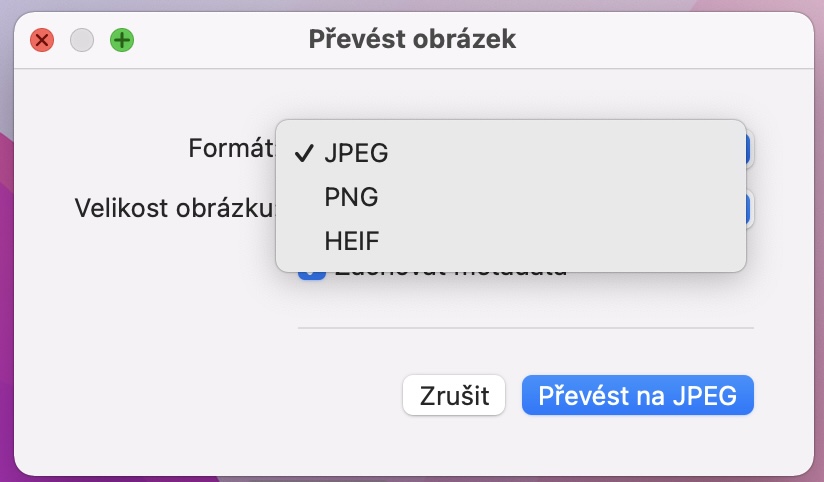
Task: Click the green zoom window button
Action: (122, 40)
